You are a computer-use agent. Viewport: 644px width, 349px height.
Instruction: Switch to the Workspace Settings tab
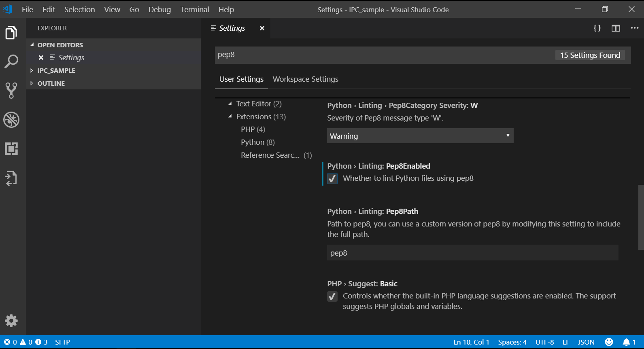pos(306,79)
